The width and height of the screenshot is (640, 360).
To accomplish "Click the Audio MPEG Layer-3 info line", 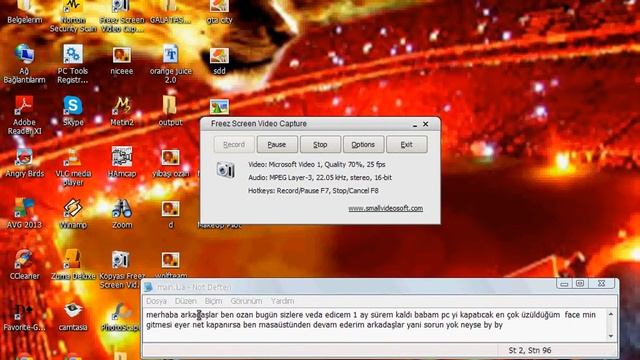I will [x=320, y=178].
